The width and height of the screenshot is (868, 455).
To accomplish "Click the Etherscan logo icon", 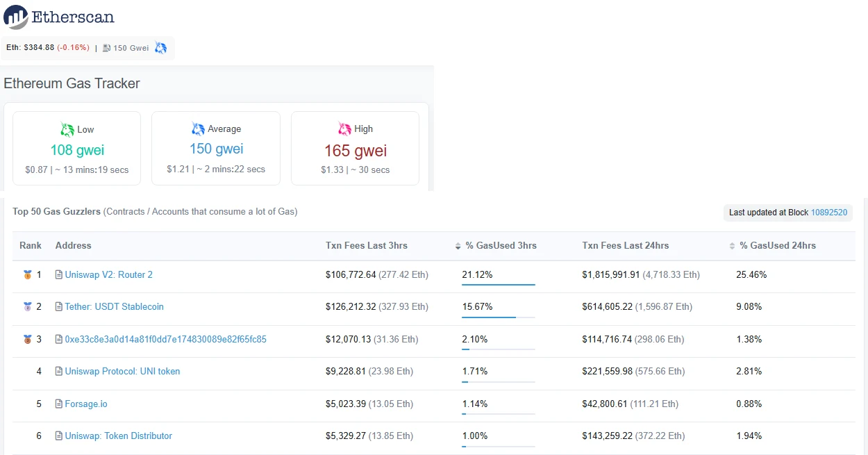I will pyautogui.click(x=16, y=17).
